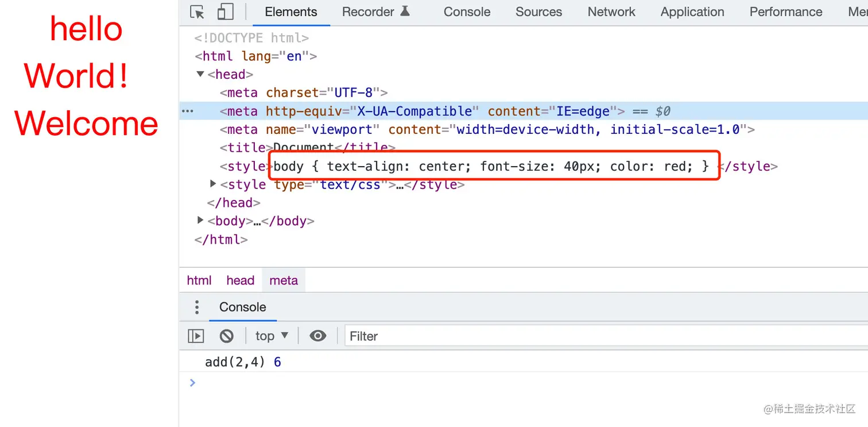The height and width of the screenshot is (427, 868).
Task: Click the closing </head> tag
Action: [x=234, y=202]
